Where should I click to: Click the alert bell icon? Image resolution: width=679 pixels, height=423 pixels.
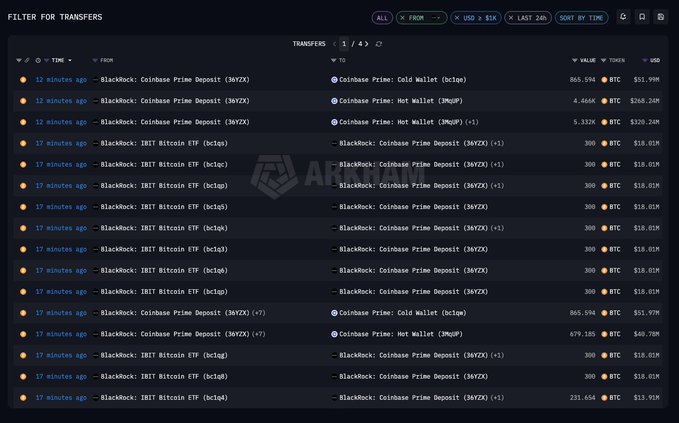point(623,17)
